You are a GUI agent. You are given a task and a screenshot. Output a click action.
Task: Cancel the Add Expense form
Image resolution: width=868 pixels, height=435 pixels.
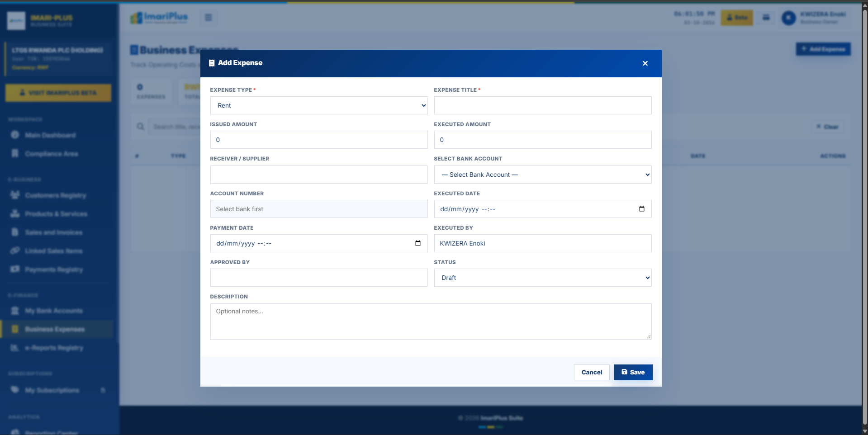click(x=592, y=372)
